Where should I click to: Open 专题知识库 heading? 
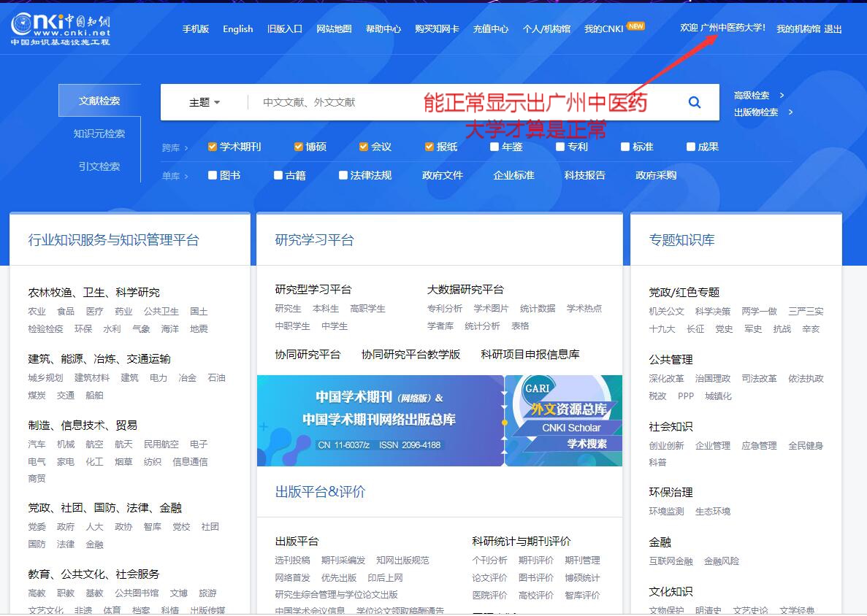coord(681,240)
